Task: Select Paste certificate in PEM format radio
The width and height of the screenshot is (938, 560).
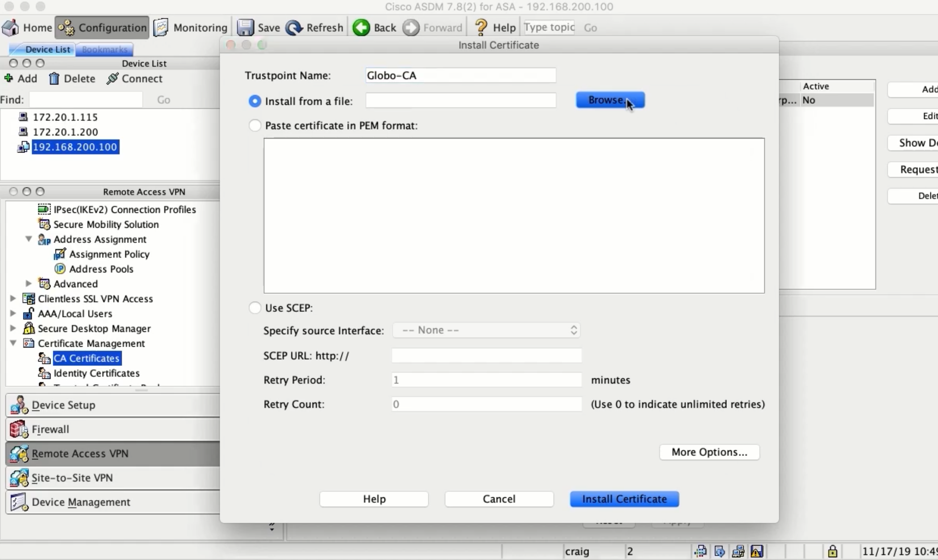Action: [x=255, y=126]
